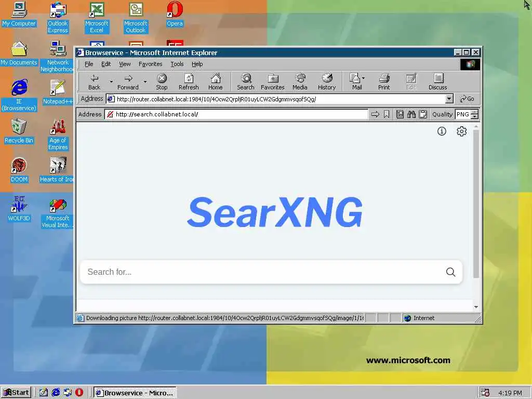Image resolution: width=532 pixels, height=399 pixels.
Task: Open Opera desktop shortcut
Action: coord(175,14)
